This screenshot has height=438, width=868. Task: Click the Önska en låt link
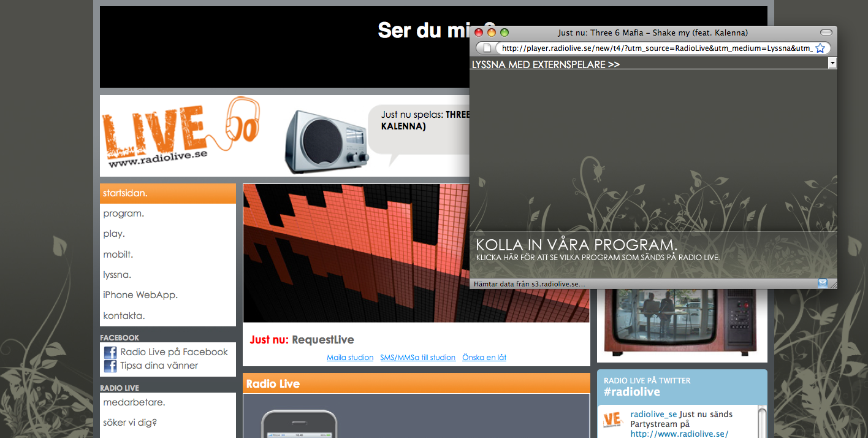click(484, 358)
